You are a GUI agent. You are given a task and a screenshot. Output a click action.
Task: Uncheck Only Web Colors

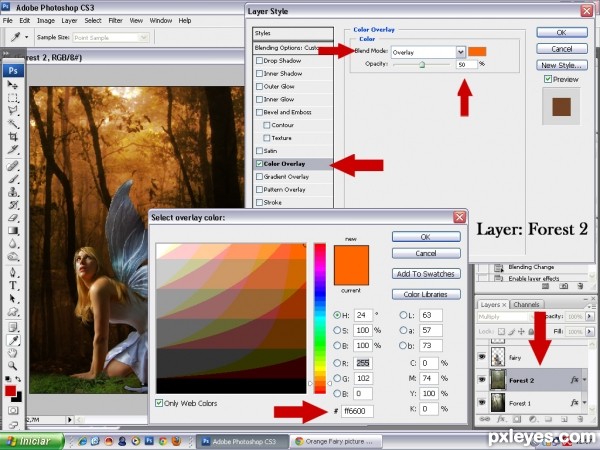tap(159, 403)
